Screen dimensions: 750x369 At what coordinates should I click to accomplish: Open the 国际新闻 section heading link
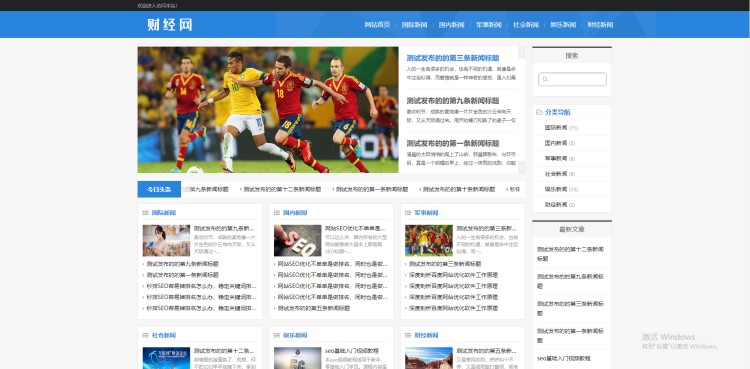(x=164, y=213)
